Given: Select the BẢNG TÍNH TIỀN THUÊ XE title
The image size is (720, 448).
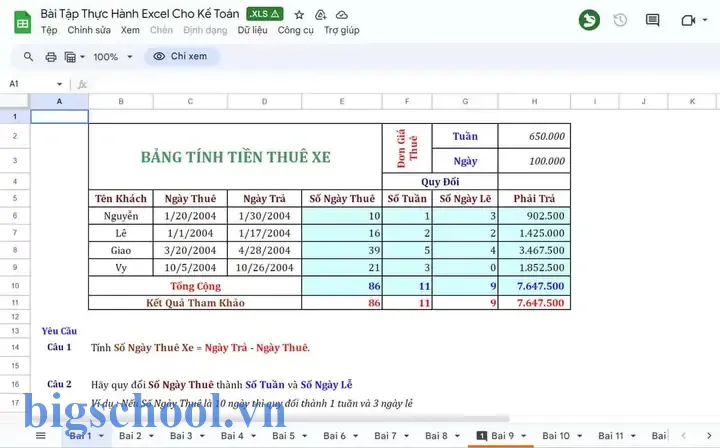Looking at the screenshot, I should [x=235, y=157].
